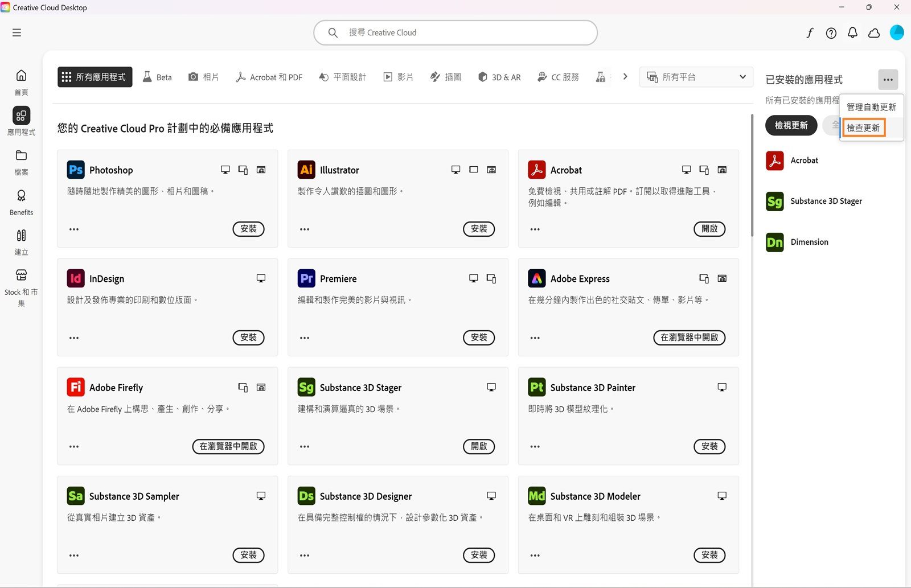Click the cloud storage status icon
The height and width of the screenshot is (588, 911).
(874, 33)
